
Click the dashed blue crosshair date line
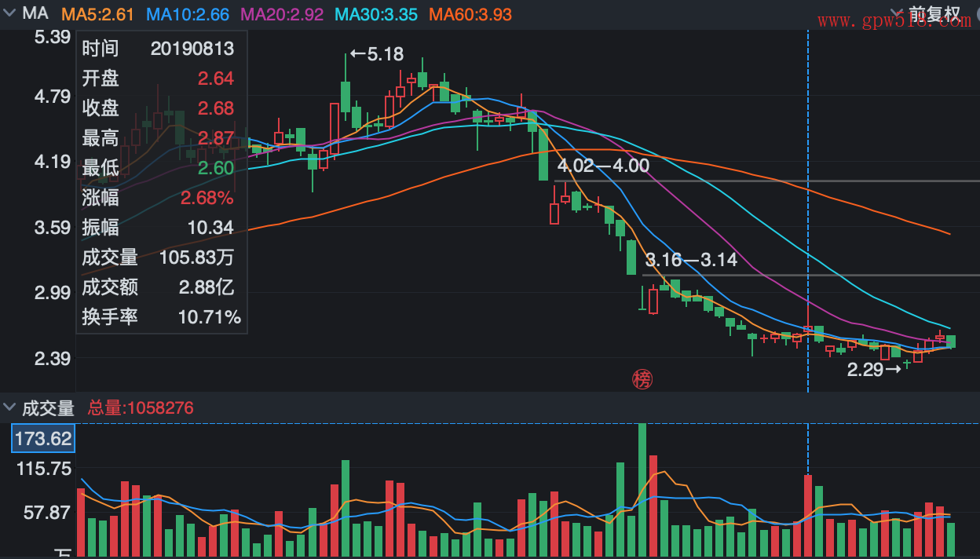(808, 236)
